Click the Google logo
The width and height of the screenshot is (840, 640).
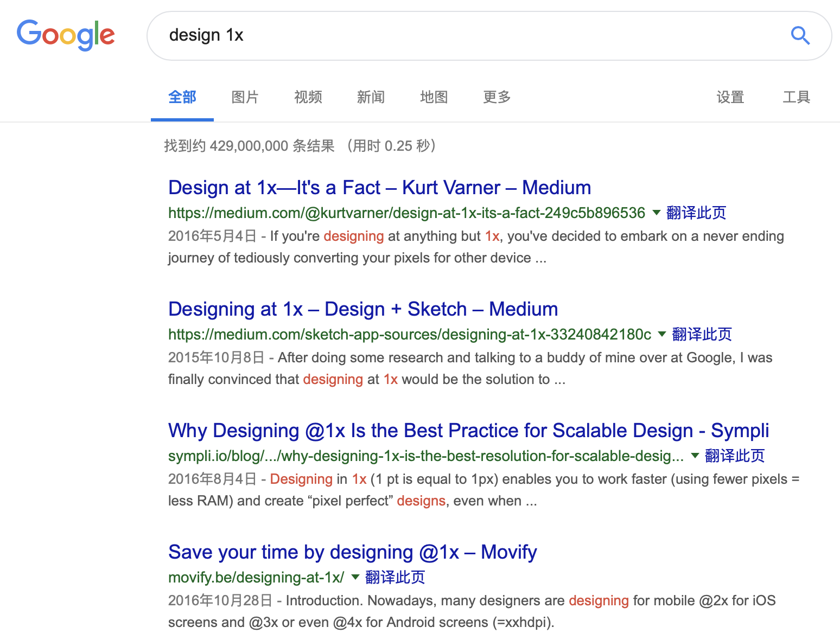[66, 35]
